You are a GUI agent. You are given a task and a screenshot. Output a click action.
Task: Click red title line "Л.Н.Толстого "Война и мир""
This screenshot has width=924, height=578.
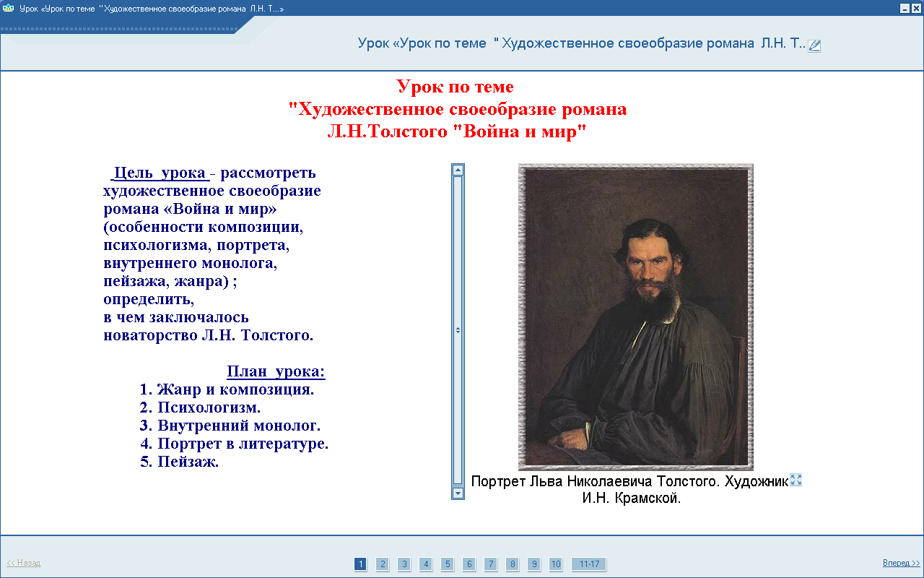click(456, 133)
